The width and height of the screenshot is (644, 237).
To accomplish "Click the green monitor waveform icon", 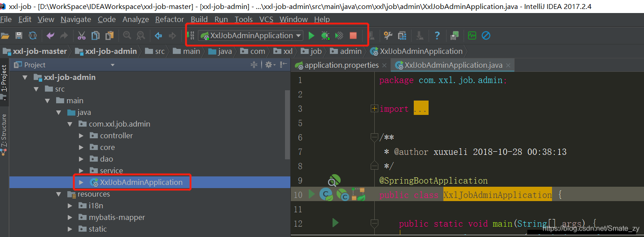I will [x=472, y=35].
